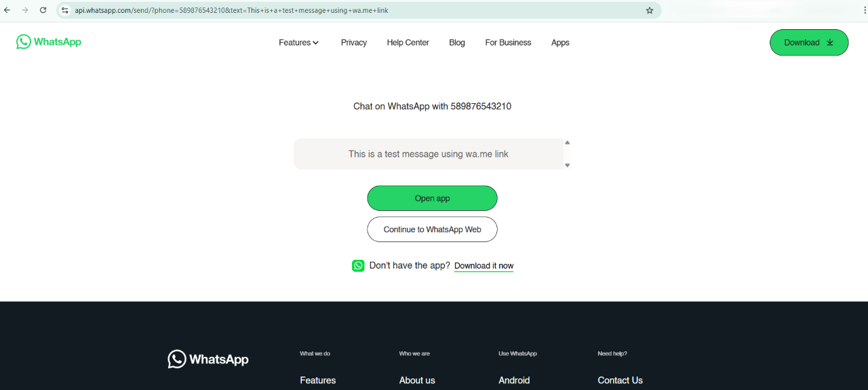The image size is (868, 390).
Task: Open site information icon in address bar
Action: 65,10
